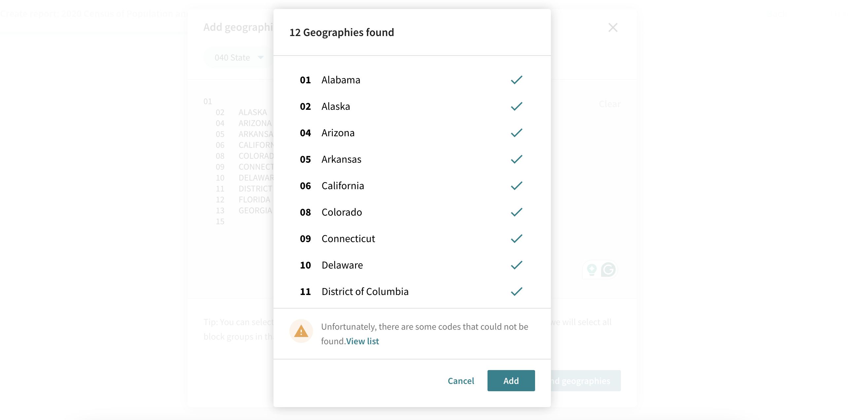Click the Arkansas checkmark icon
The height and width of the screenshot is (420, 868).
(x=516, y=159)
